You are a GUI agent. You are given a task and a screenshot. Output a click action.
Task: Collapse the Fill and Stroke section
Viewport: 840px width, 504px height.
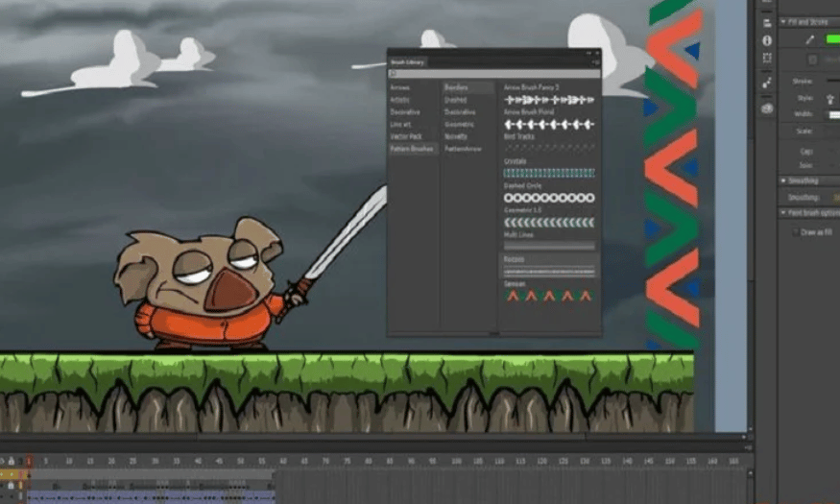(x=783, y=22)
